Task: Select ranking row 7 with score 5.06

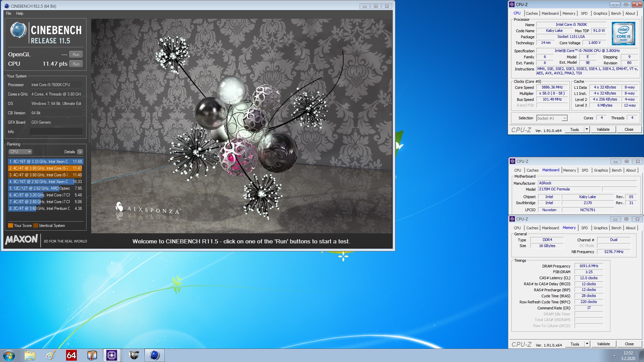Action: click(x=45, y=202)
